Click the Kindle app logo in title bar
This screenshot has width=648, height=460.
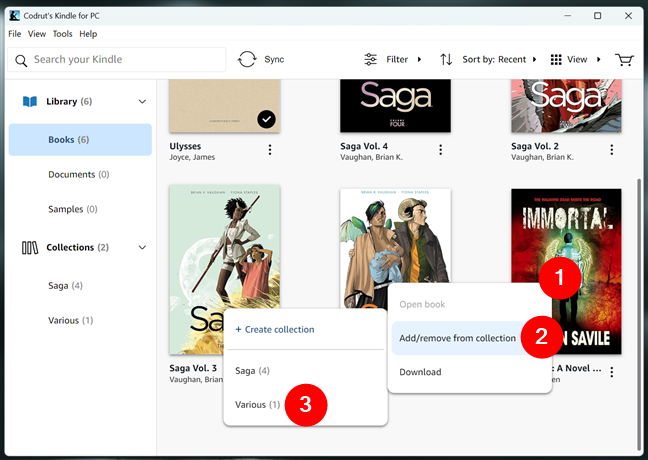coord(14,16)
